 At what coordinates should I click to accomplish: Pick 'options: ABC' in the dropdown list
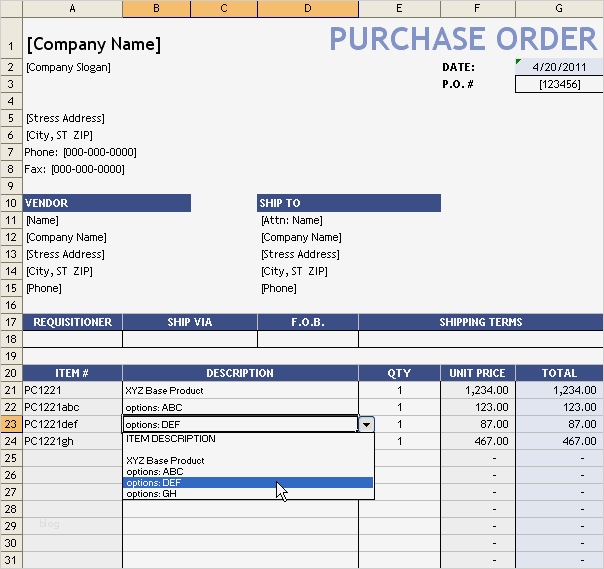click(x=248, y=472)
